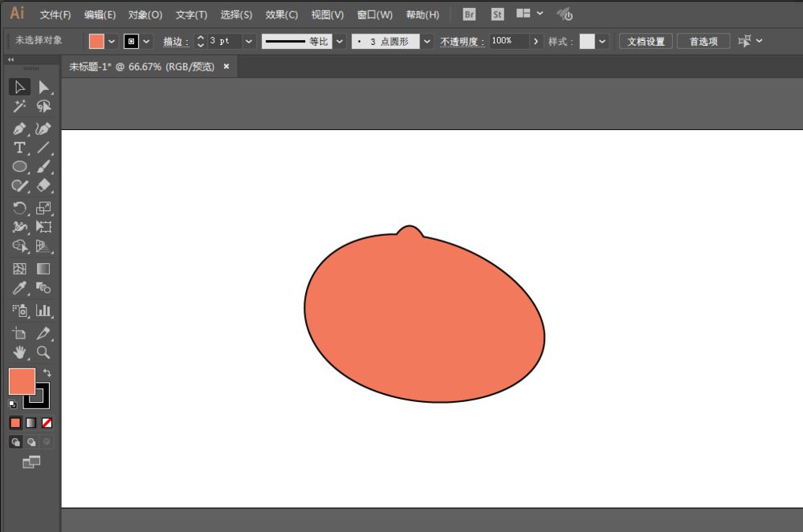This screenshot has width=803, height=532.
Task: Open the 效果(C) menu
Action: pos(281,14)
